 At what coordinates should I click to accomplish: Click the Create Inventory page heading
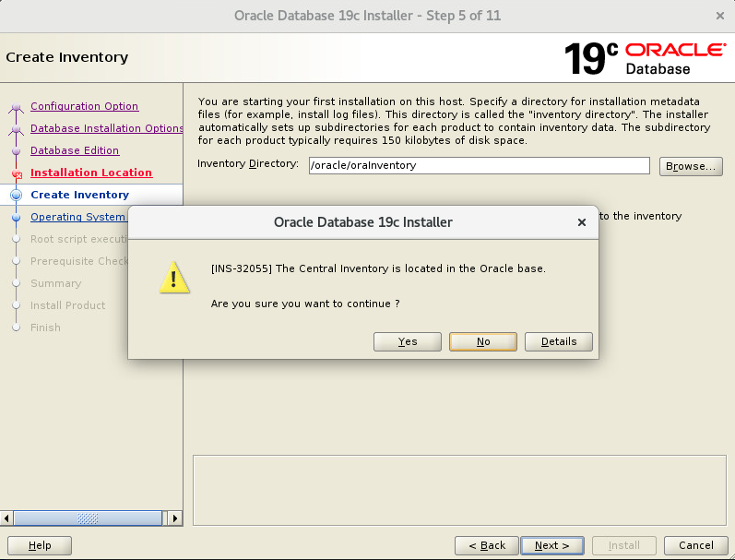click(x=67, y=57)
